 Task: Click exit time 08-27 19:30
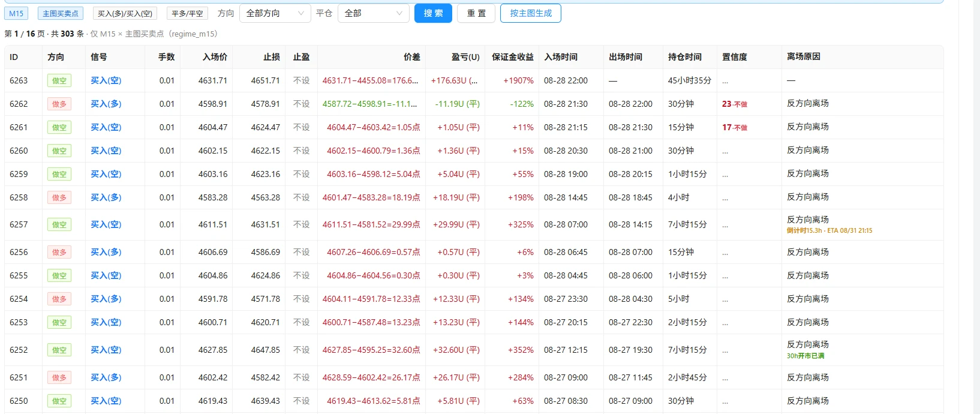[x=630, y=350]
